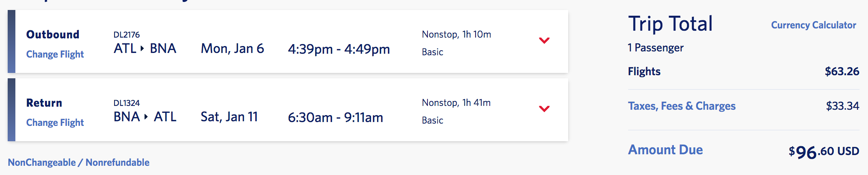Open the Currency Calculator link

[813, 25]
